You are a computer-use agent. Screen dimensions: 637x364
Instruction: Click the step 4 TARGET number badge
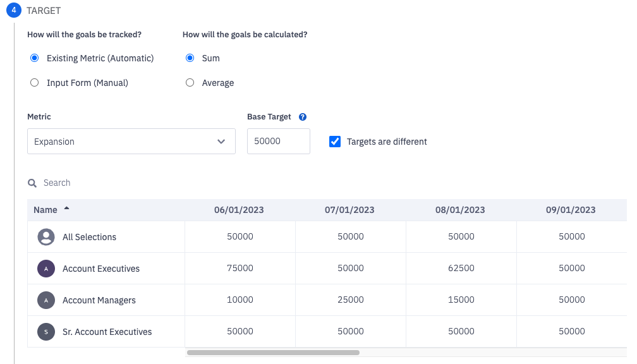pos(14,11)
